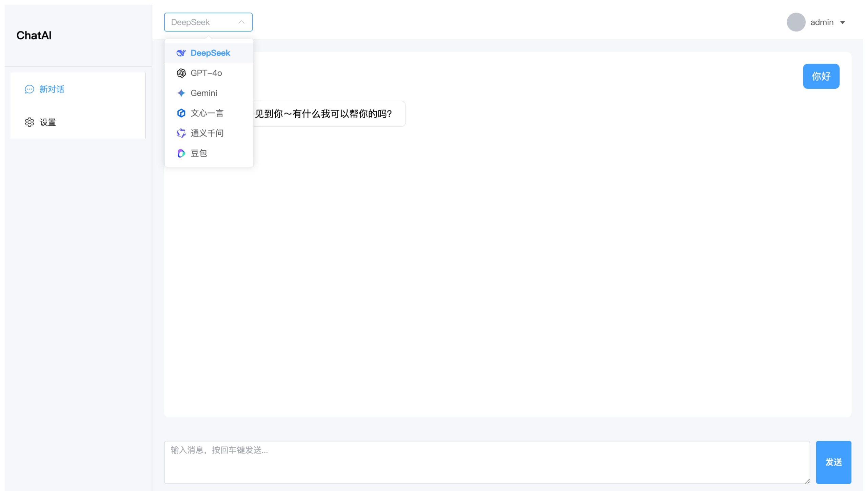Click the gear icon beside 设置
This screenshot has width=868, height=491.
tap(29, 122)
